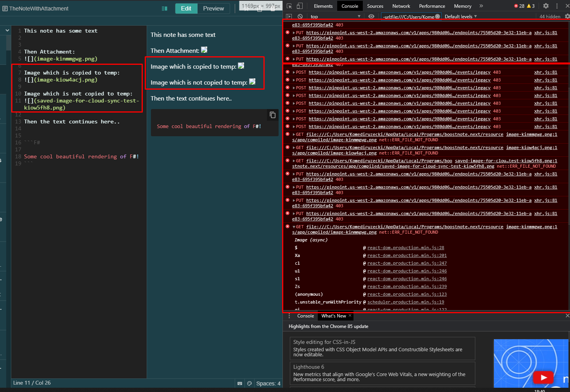The width and height of the screenshot is (570, 392).
Task: Play the What's New YouTube video
Action: [543, 377]
